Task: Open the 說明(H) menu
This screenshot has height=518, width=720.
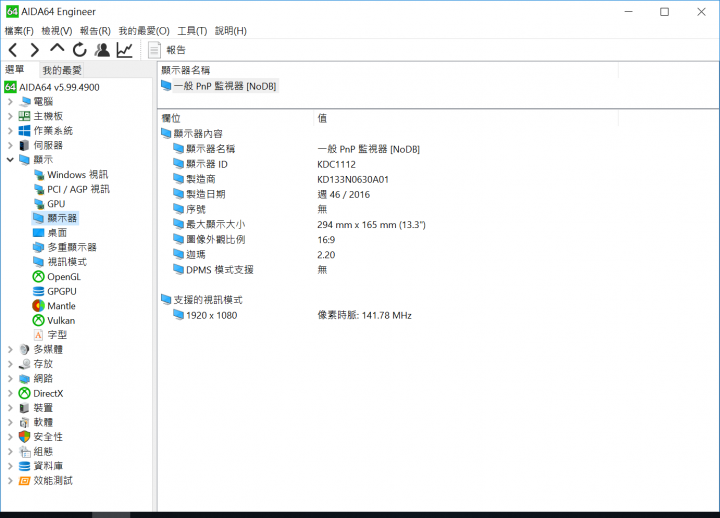Action: click(x=231, y=31)
